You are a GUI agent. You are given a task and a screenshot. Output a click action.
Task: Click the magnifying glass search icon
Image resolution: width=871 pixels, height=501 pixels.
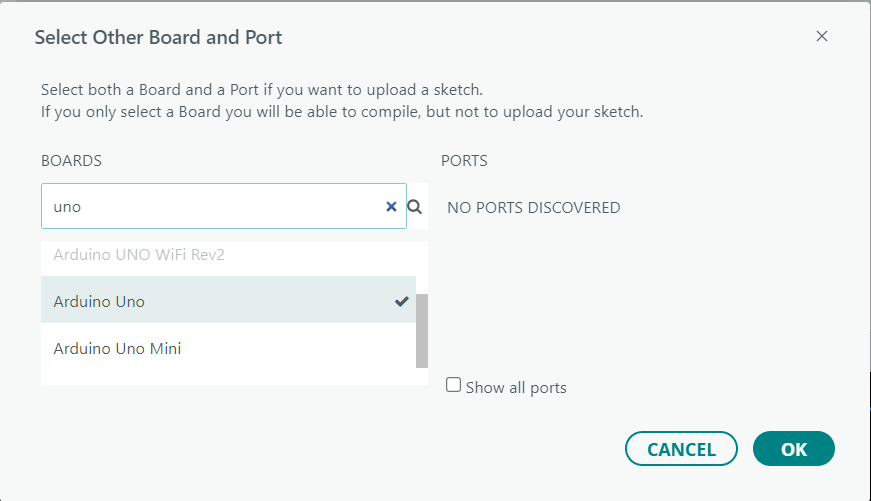coord(415,207)
